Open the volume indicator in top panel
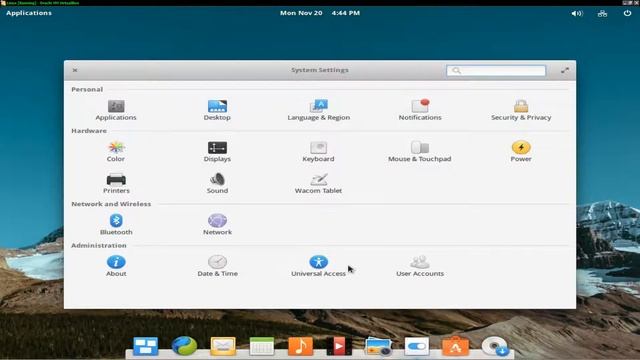Image resolution: width=640 pixels, height=360 pixels. coord(577,13)
